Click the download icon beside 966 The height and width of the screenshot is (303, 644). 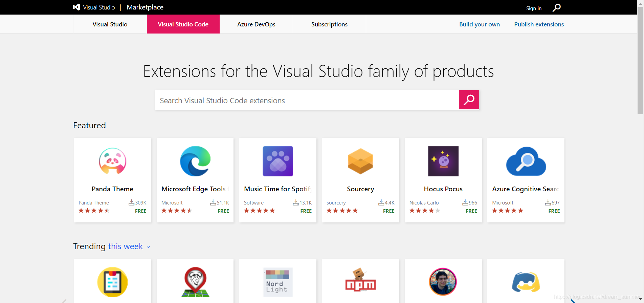point(465,202)
